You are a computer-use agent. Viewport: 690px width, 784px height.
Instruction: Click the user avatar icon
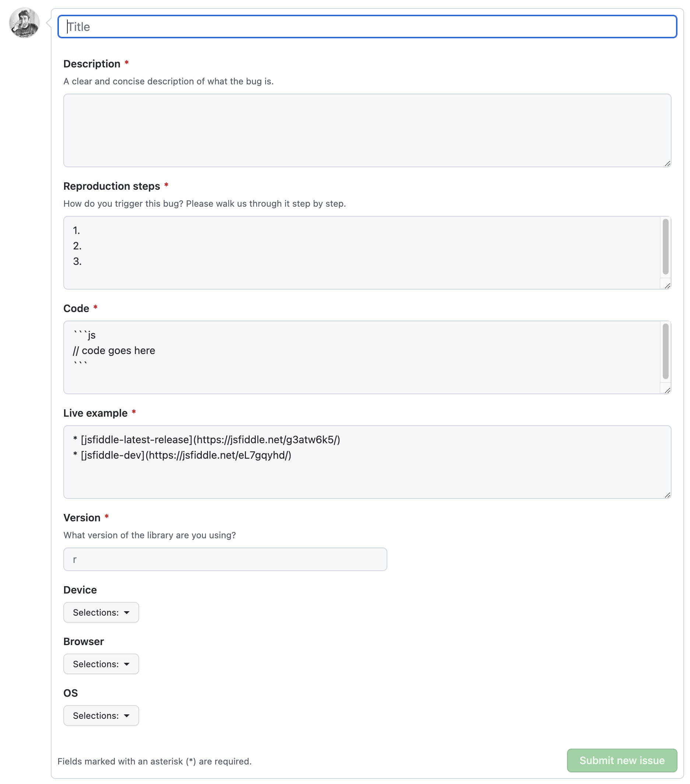point(24,23)
